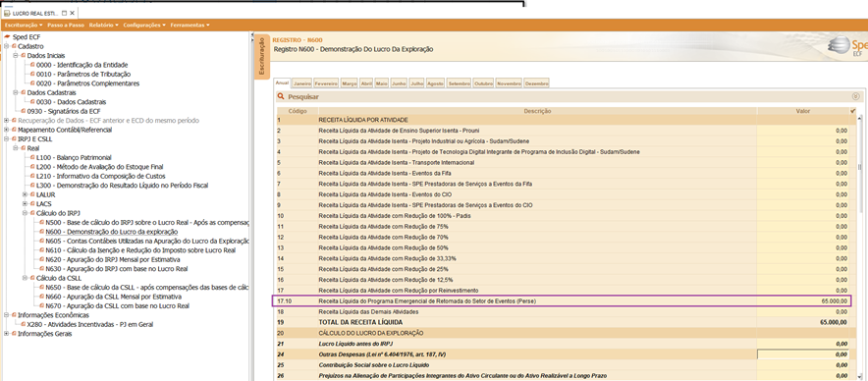The width and height of the screenshot is (868, 381).
Task: Switch to the Junho tab
Action: [x=399, y=83]
